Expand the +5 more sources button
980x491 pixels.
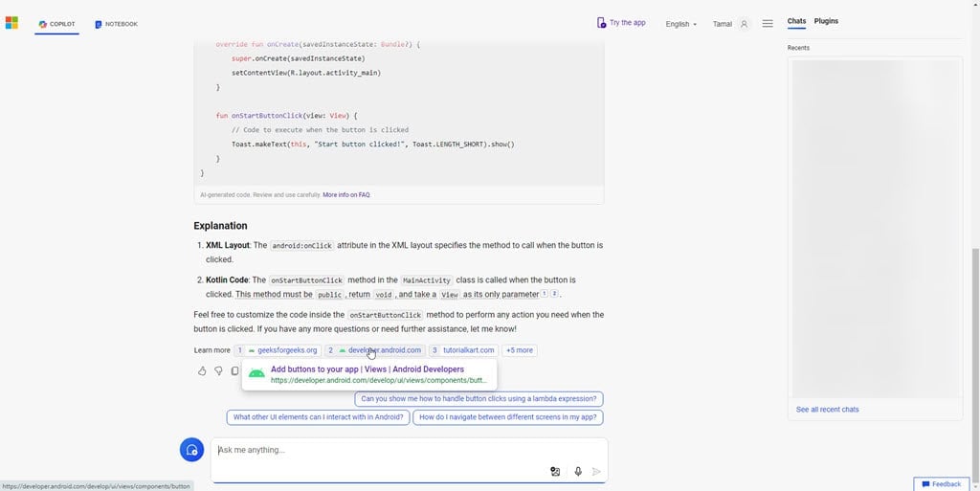point(520,350)
